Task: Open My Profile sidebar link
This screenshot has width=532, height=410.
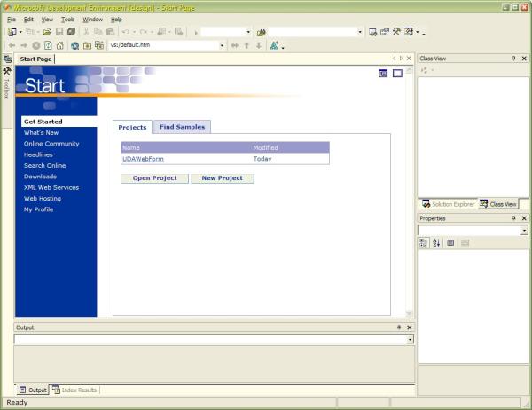Action: pyautogui.click(x=39, y=209)
